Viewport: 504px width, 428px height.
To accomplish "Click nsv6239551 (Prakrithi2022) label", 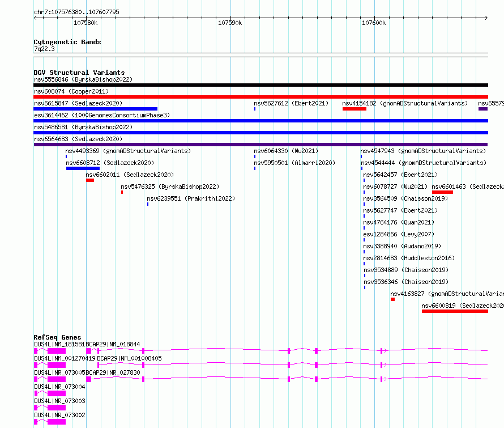I will tap(191, 198).
